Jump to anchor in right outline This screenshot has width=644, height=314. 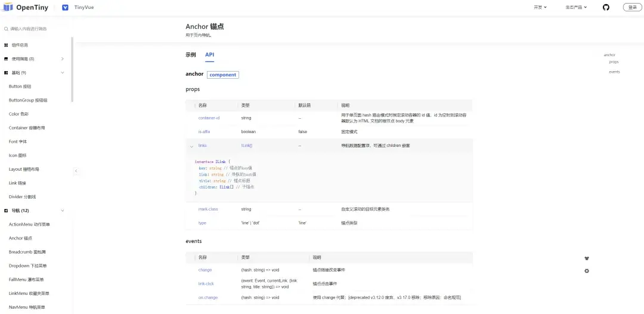[609, 55]
